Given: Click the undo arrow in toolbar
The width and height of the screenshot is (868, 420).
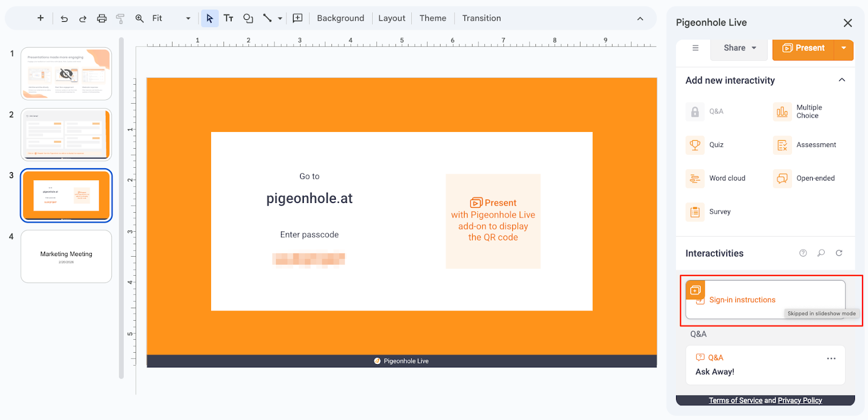Looking at the screenshot, I should point(64,18).
